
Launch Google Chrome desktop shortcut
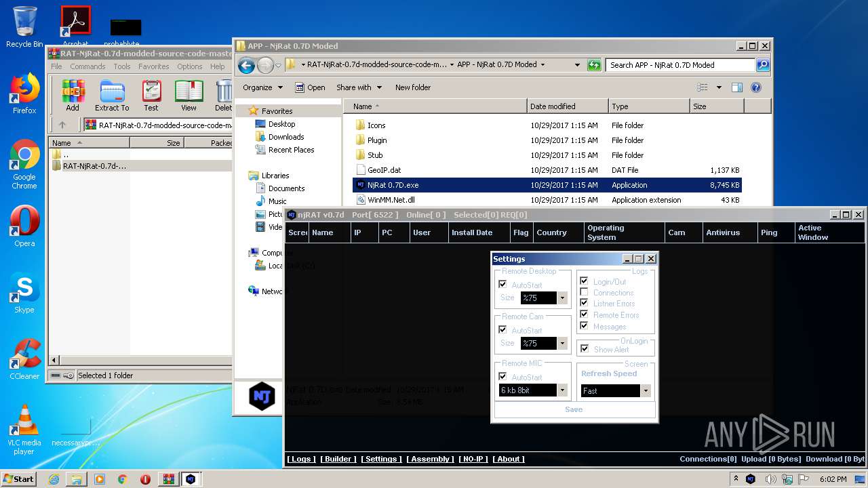[x=24, y=164]
